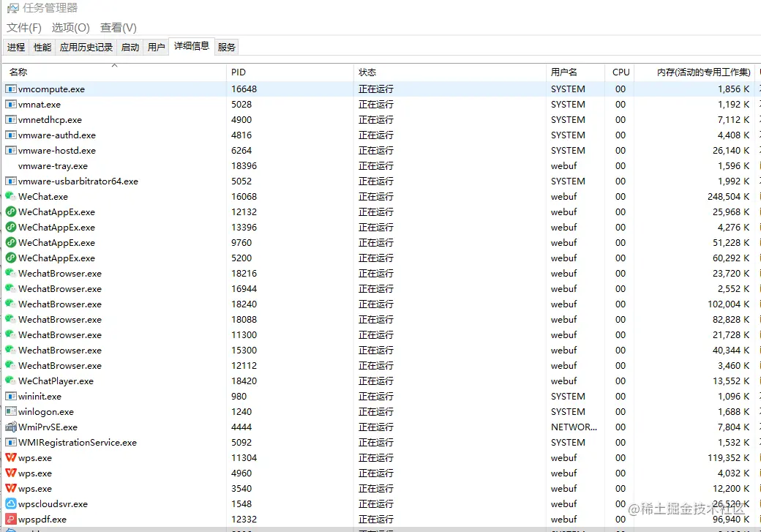Click PID value 1240 for winlogon.exe

coord(241,411)
